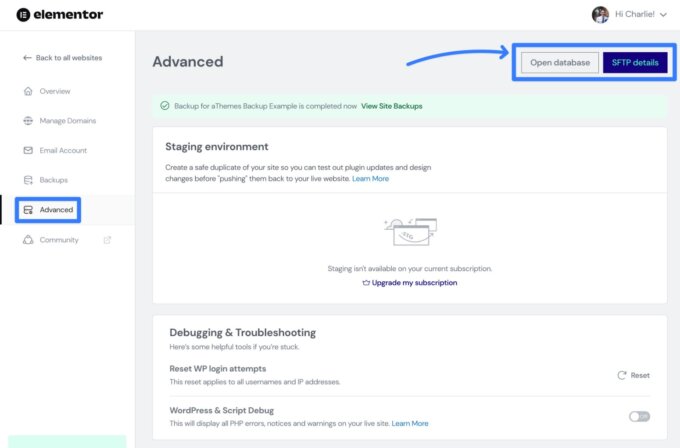Screen dimensions: 680x448
Task: Click the Email Account envelope icon
Action: point(28,151)
